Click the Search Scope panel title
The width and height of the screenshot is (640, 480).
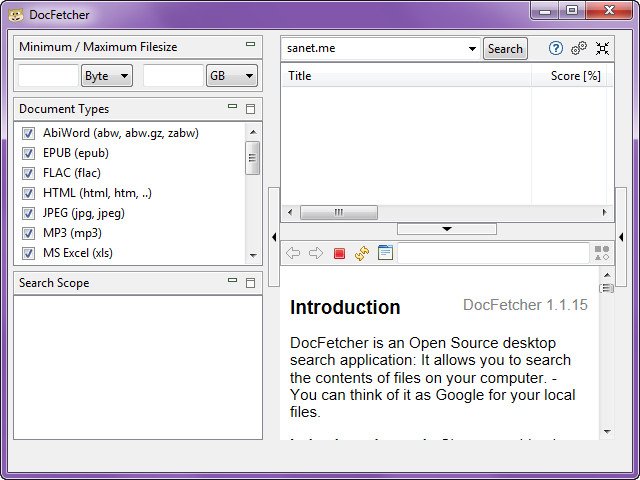point(54,283)
